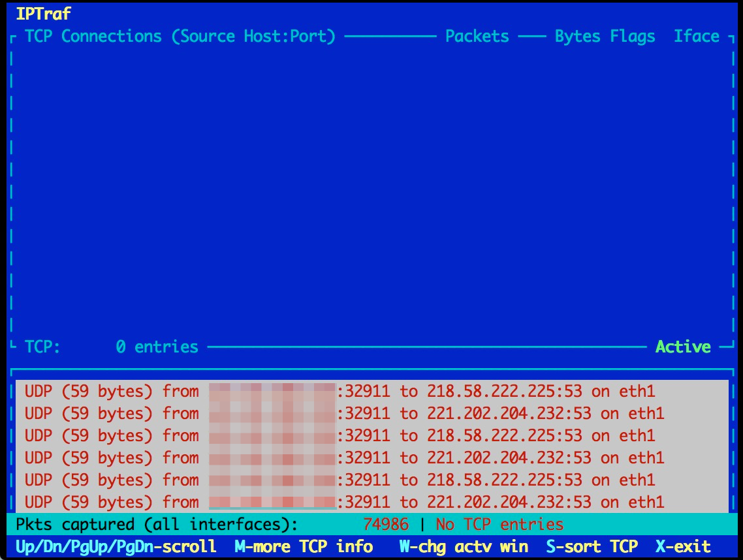The image size is (743, 560).
Task: Click the Bytes column header
Action: (577, 37)
